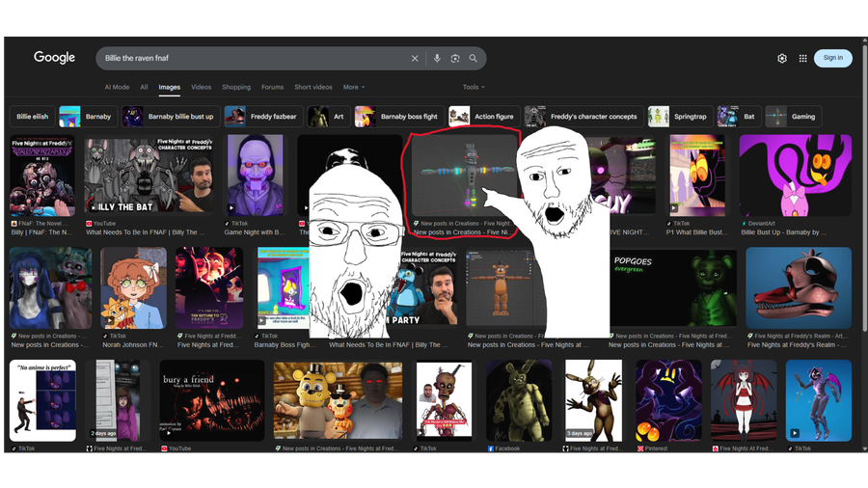The height and width of the screenshot is (488, 868).
Task: Select the Barnaby suggestion chip
Action: coord(88,117)
